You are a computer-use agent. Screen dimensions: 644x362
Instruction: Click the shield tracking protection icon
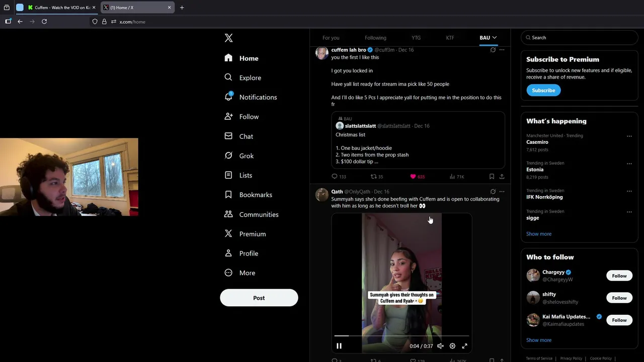pos(95,22)
